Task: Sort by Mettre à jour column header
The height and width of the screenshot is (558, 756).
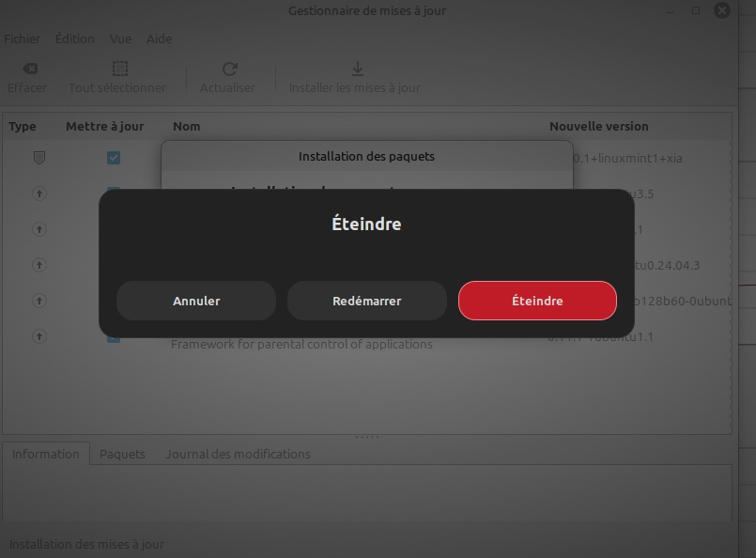Action: 104,127
